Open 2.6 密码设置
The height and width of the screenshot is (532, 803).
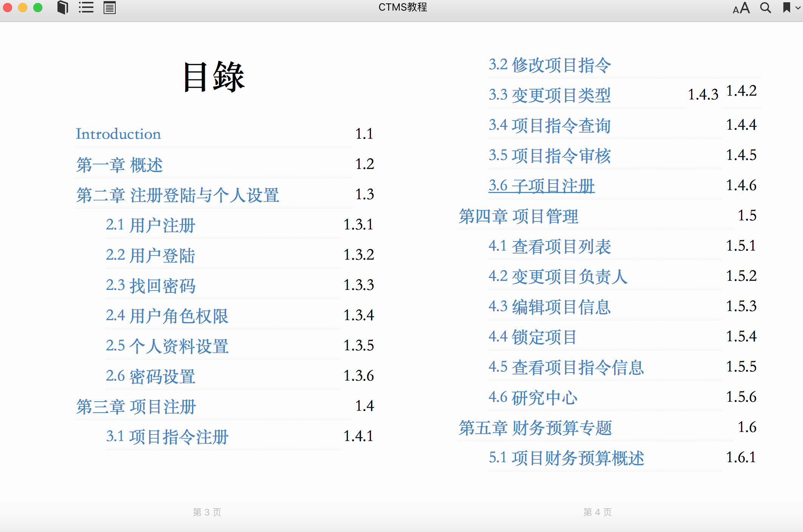[x=150, y=376]
